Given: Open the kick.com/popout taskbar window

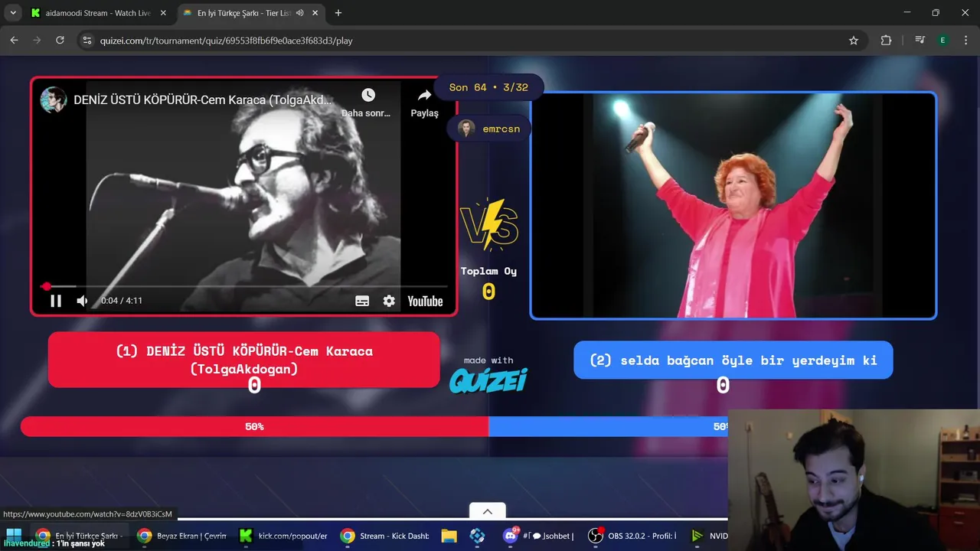Looking at the screenshot, I should [283, 536].
